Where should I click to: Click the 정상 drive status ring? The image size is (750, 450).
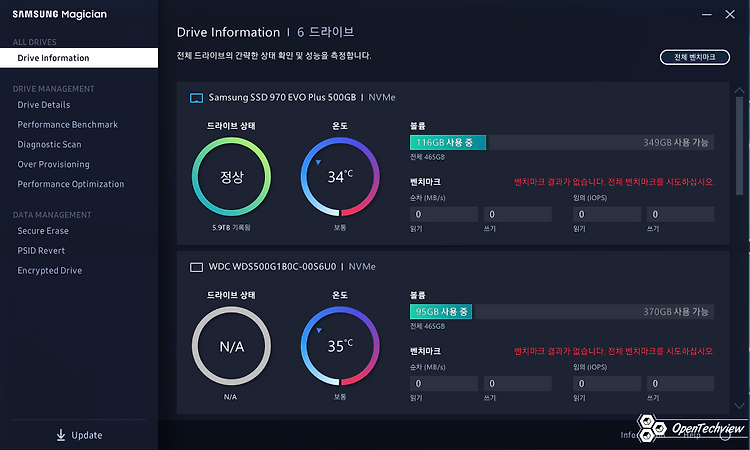pos(232,176)
